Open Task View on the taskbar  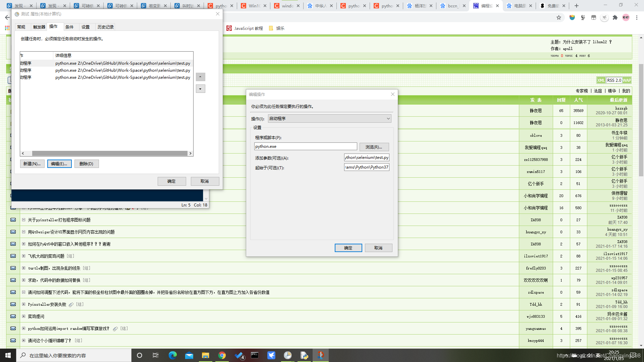[156, 355]
